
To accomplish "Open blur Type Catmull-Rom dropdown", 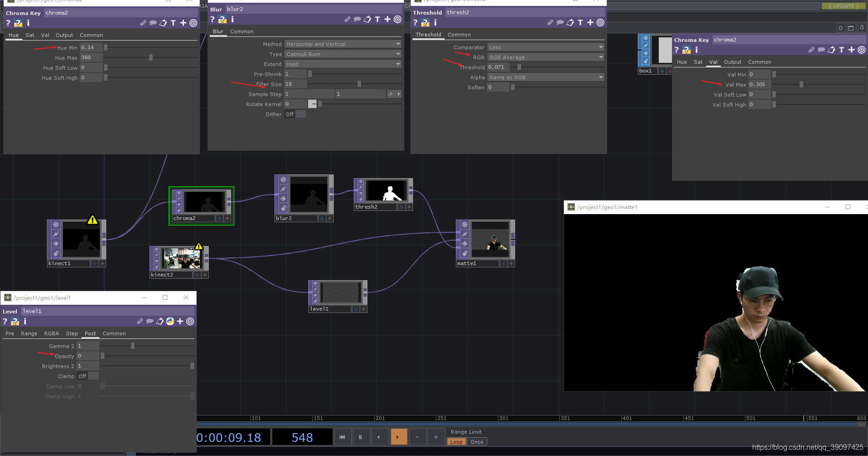I will 343,54.
